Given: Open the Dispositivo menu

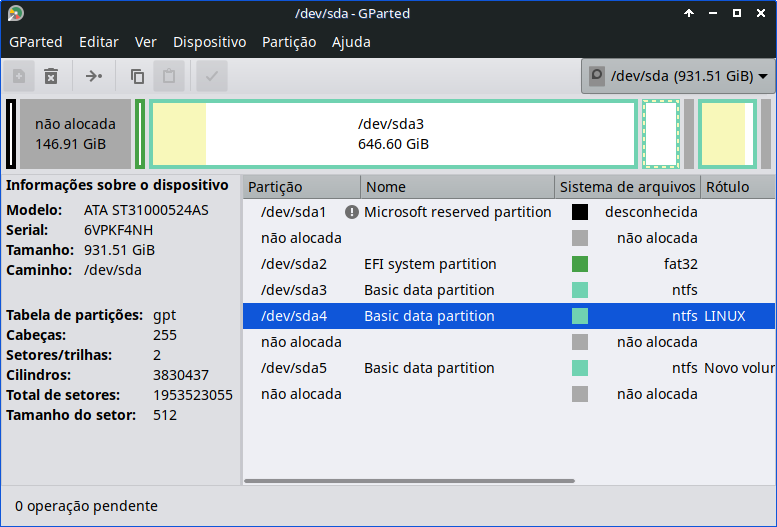Looking at the screenshot, I should click(209, 42).
